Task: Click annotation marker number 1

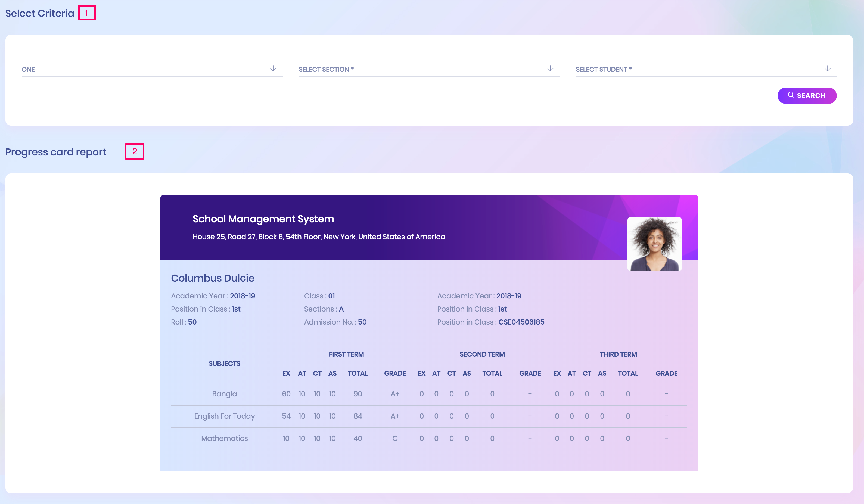Action: click(x=87, y=13)
